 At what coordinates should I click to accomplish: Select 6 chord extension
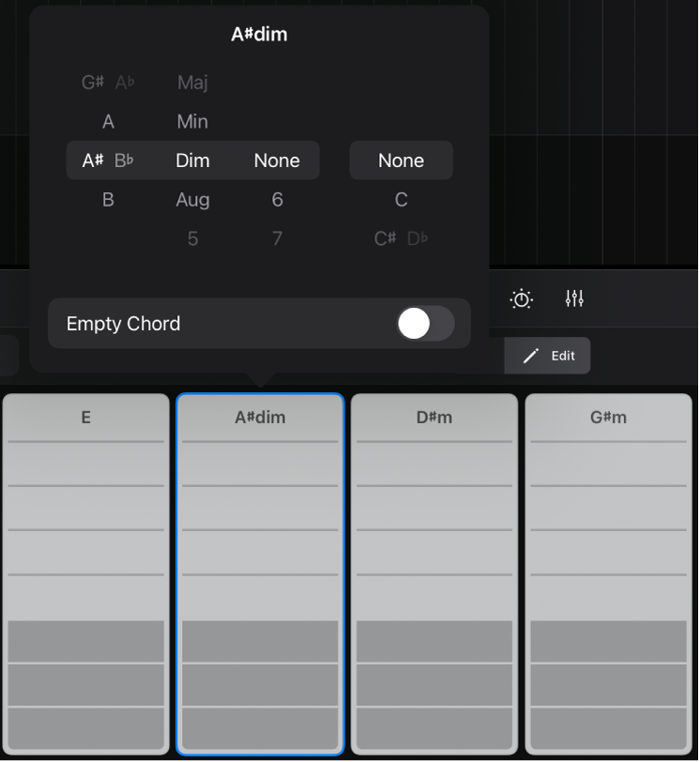tap(277, 200)
